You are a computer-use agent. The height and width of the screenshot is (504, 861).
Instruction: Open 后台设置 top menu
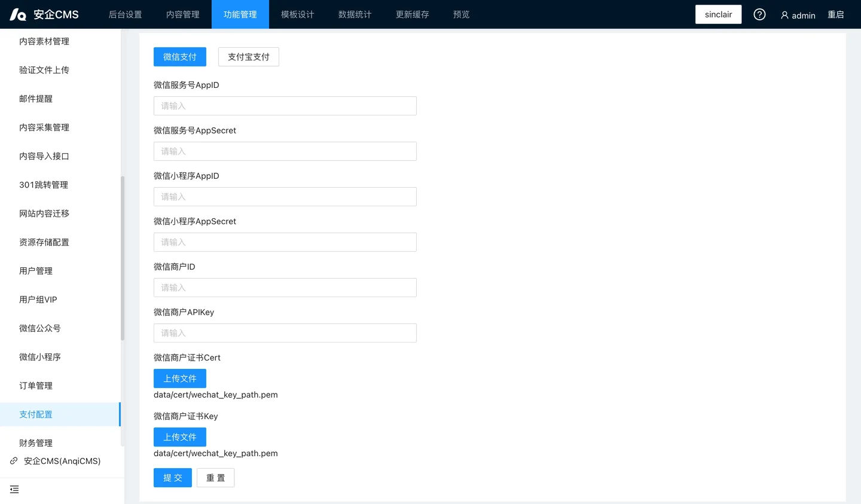coord(126,14)
